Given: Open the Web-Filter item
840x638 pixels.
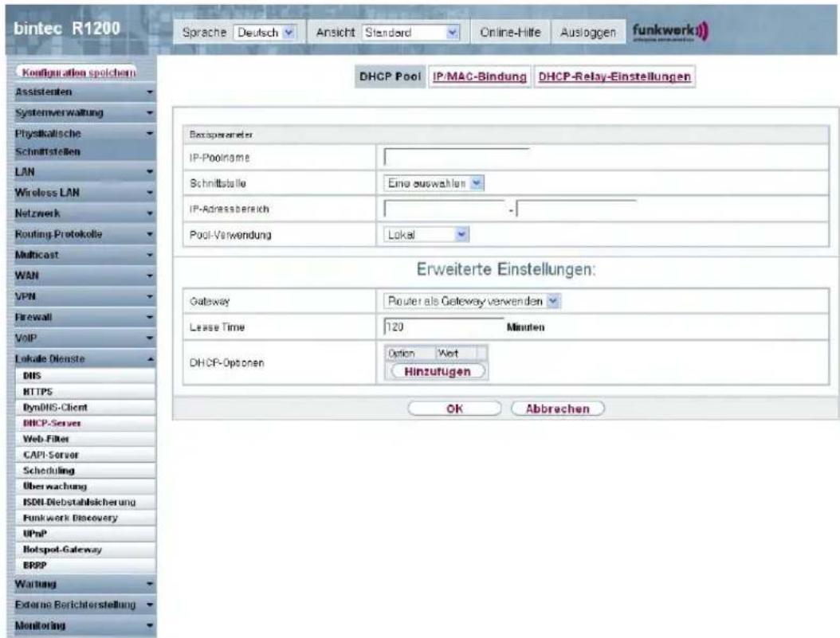Looking at the screenshot, I should pos(86,439).
